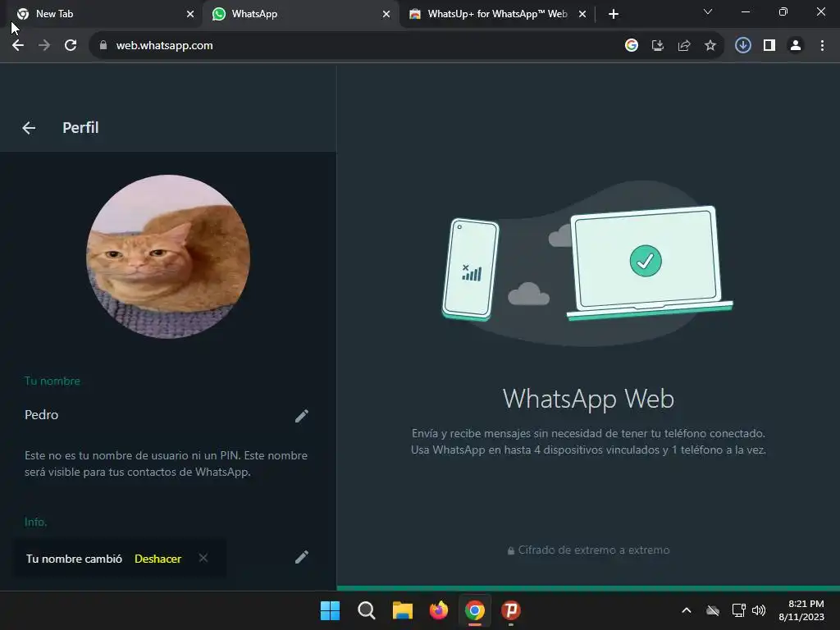Open the Windows Start menu
840x630 pixels.
coord(330,610)
